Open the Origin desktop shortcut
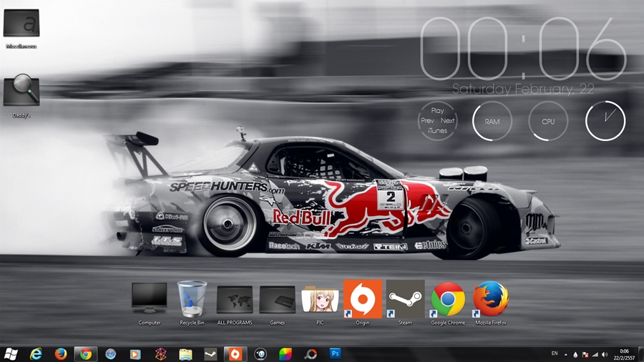The width and height of the screenshot is (644, 362). [x=362, y=299]
